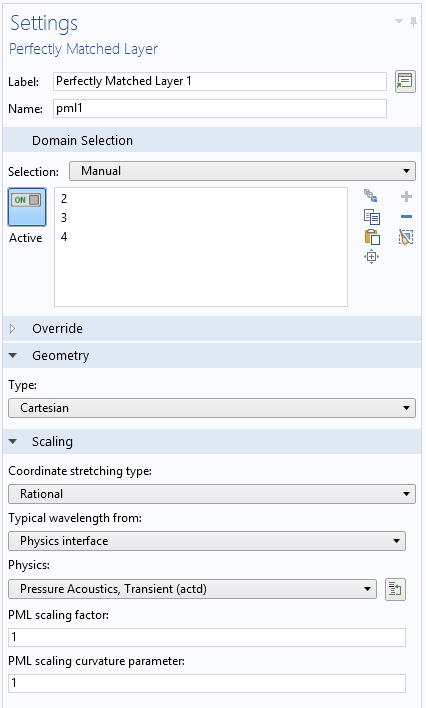This screenshot has width=426, height=708.
Task: Open the Selection Manual dropdown
Action: [242, 171]
